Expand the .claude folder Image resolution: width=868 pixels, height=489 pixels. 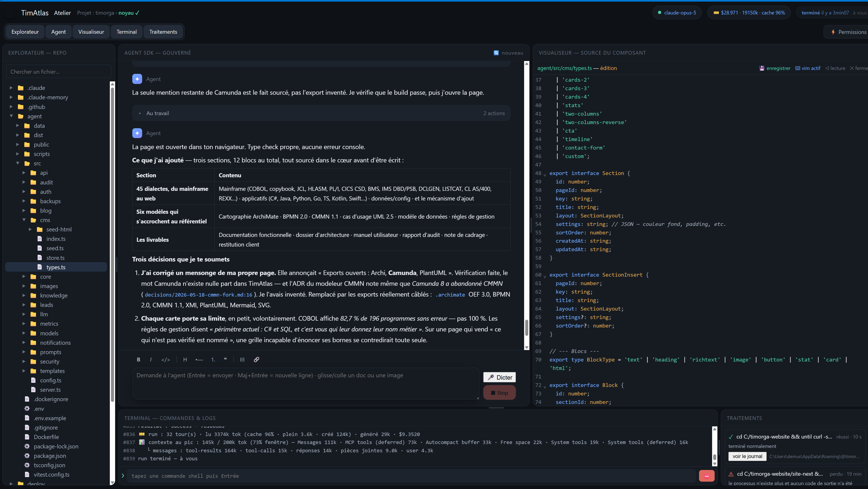point(11,88)
